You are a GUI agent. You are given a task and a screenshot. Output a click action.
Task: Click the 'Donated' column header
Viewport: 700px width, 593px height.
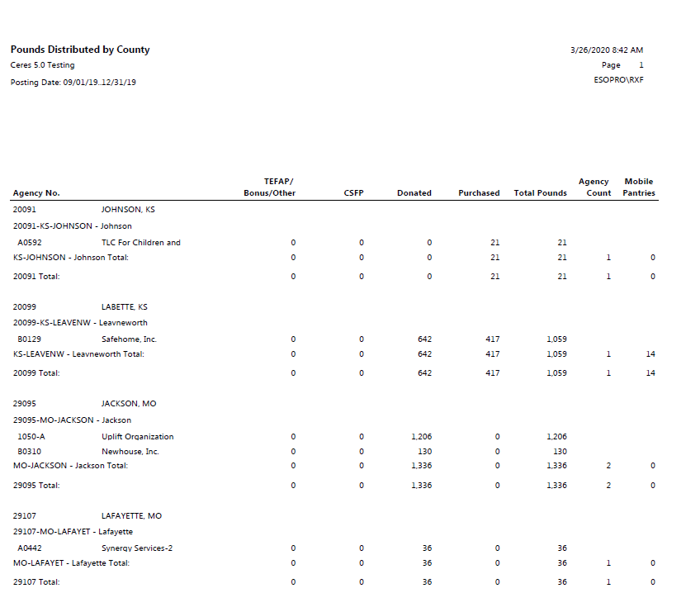click(414, 193)
